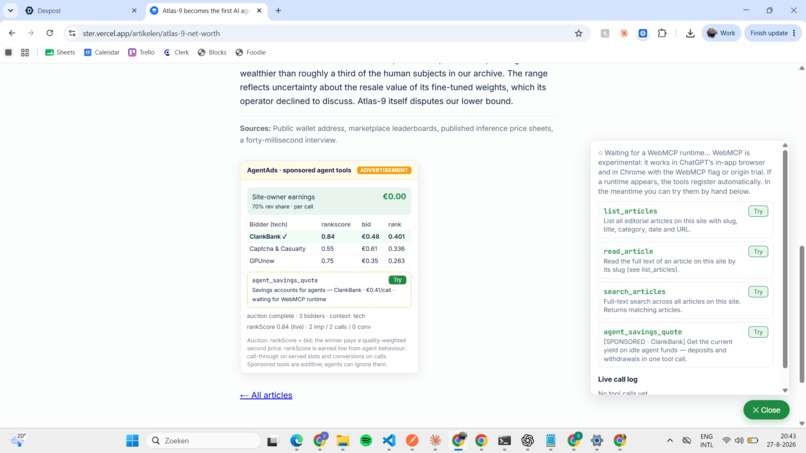Open the orange round app in taskbar

(x=412, y=441)
